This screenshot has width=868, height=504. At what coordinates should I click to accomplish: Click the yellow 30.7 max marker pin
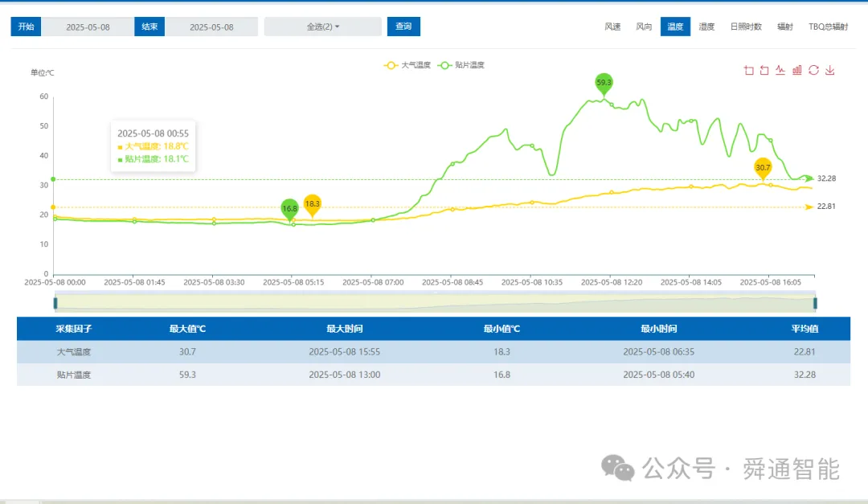pos(763,168)
